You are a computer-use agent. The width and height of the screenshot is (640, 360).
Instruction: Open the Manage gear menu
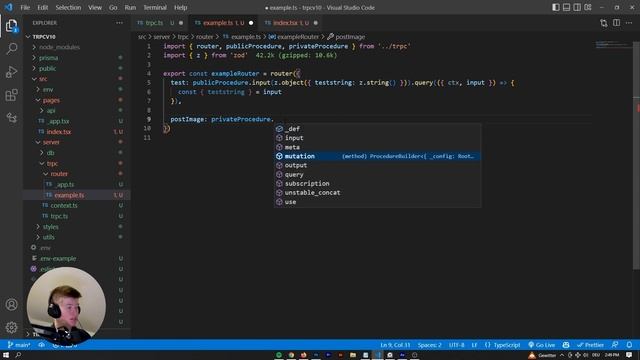[11, 327]
